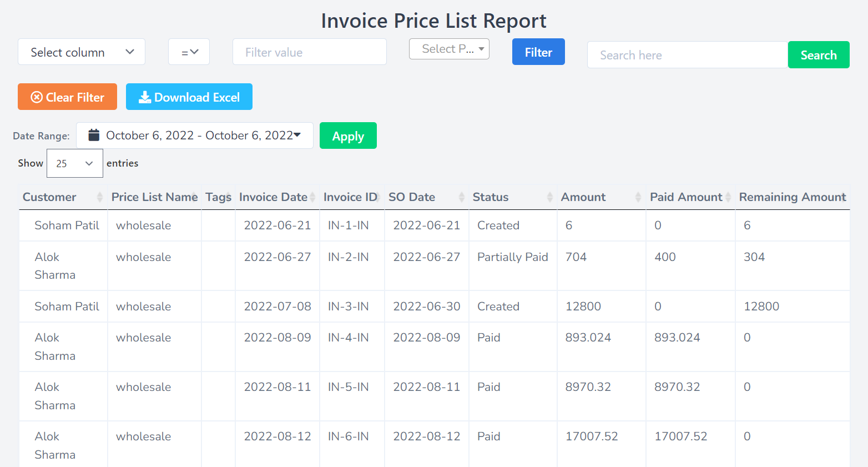Screen dimensions: 868x467
Task: Sort by Status column
Action: (x=513, y=197)
